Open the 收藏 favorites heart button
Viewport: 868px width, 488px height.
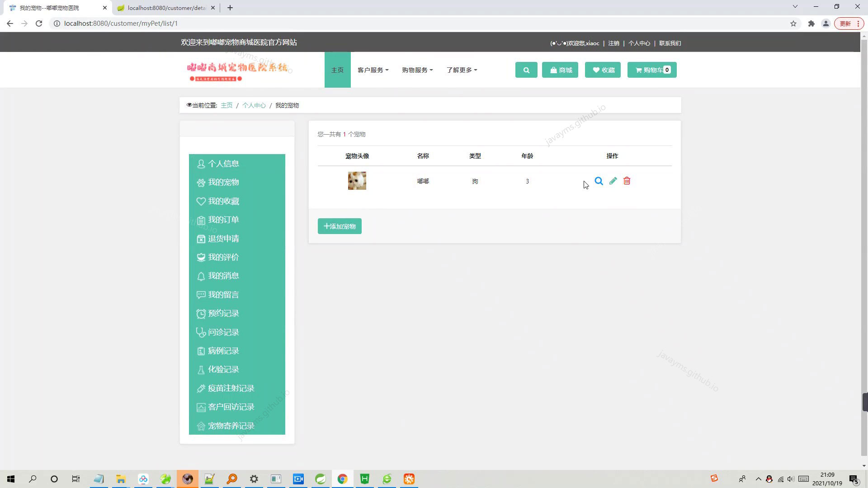click(603, 70)
